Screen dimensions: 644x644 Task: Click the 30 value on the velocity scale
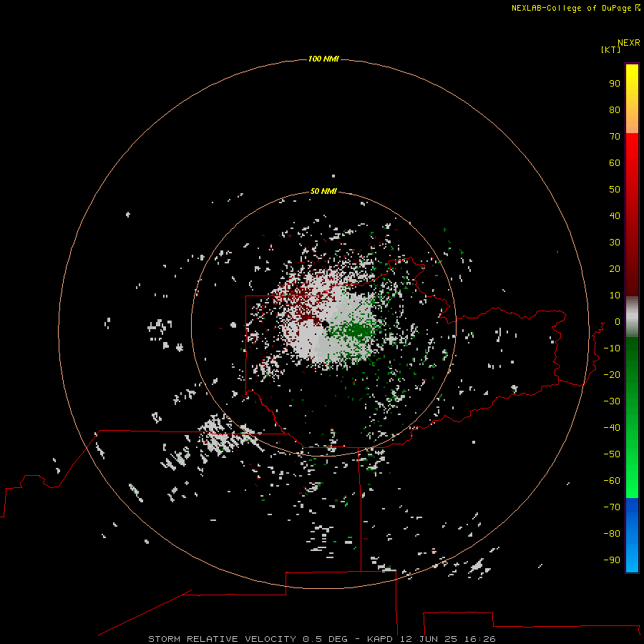click(x=615, y=243)
